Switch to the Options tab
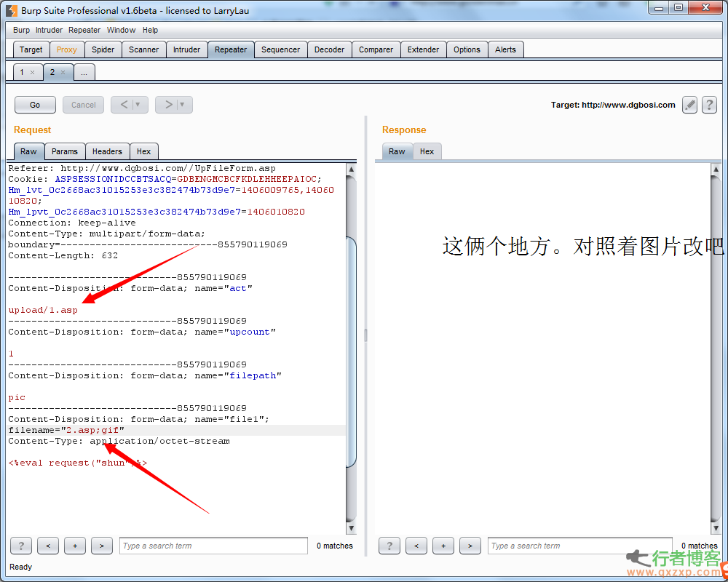The height and width of the screenshot is (582, 728). pos(467,49)
